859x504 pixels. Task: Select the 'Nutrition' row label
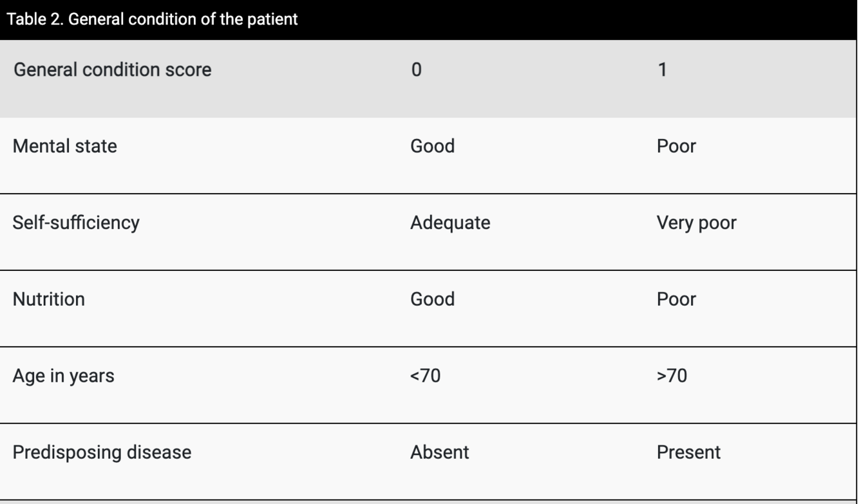48,299
